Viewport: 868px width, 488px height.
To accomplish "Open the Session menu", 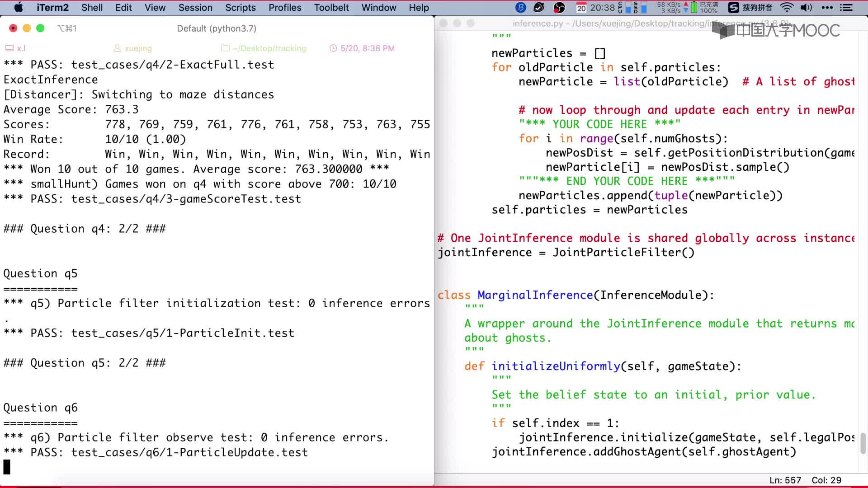I will (x=195, y=7).
